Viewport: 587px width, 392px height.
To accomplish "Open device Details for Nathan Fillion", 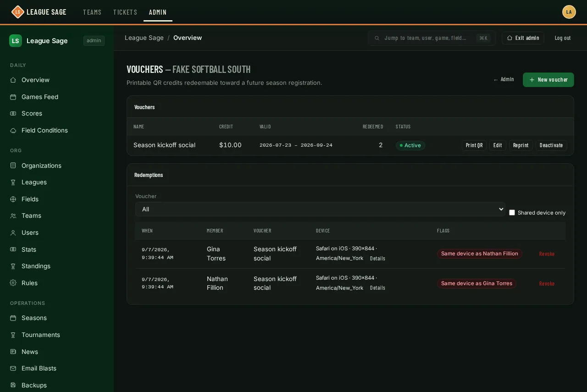I will [x=377, y=288].
